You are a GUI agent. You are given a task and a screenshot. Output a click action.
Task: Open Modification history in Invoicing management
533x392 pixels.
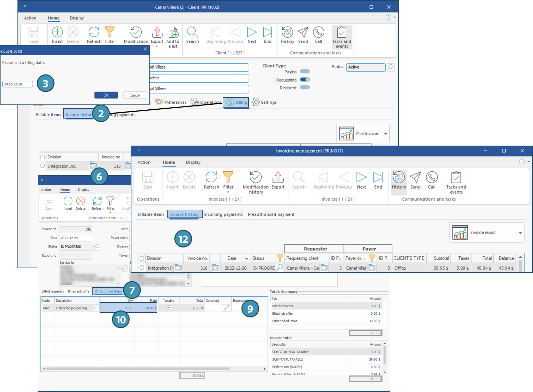tap(256, 177)
